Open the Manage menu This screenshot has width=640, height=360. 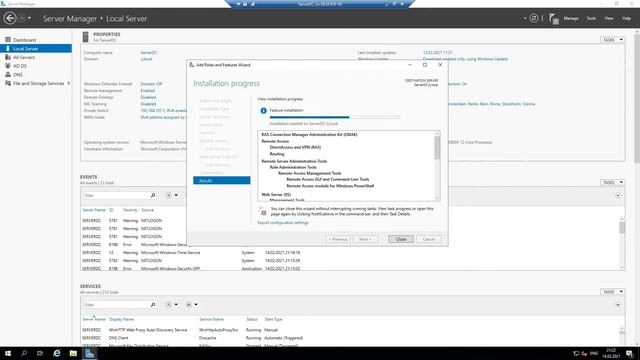pos(571,18)
